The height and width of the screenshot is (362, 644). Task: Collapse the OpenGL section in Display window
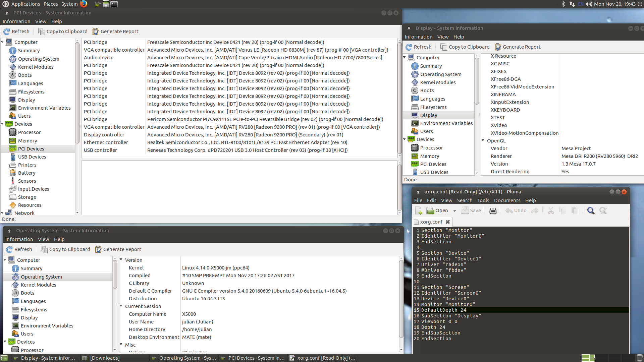click(483, 140)
